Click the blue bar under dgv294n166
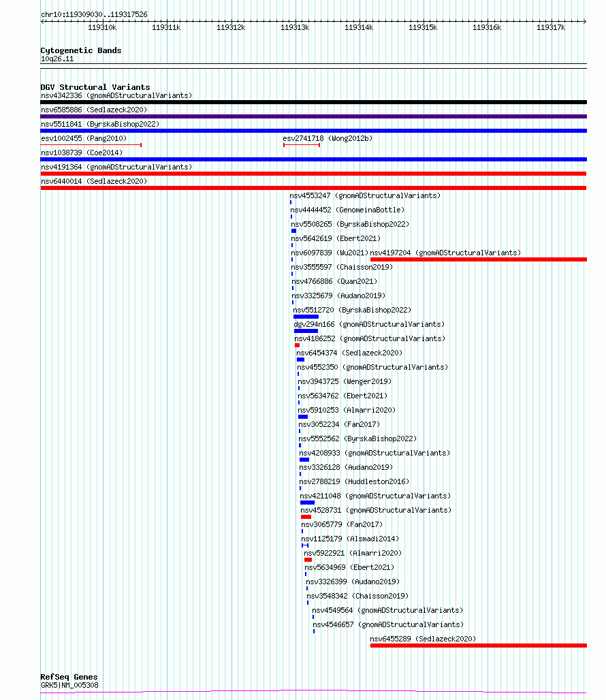Viewport: 606px width, 700px height. click(306, 331)
